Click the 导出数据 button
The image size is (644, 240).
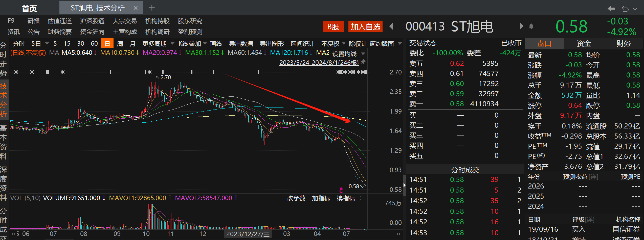tap(241, 44)
